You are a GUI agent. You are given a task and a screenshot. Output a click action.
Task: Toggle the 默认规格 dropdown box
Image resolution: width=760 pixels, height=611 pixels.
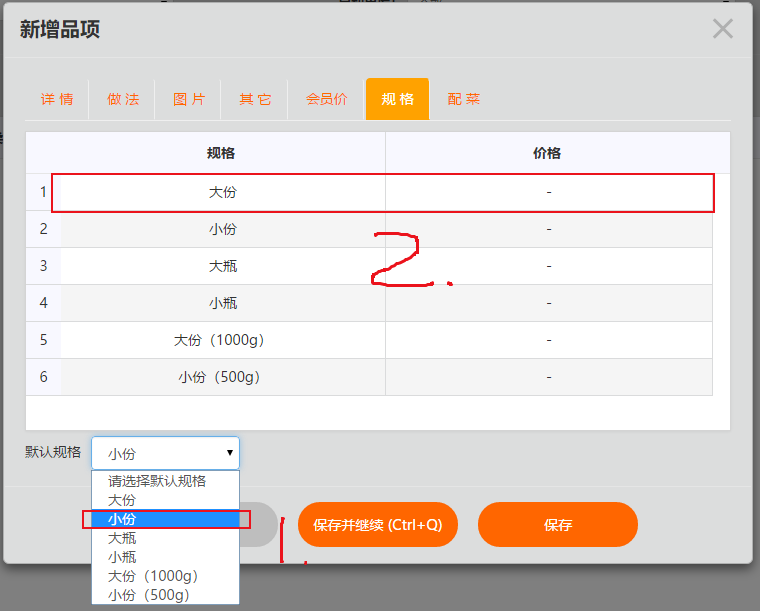165,453
